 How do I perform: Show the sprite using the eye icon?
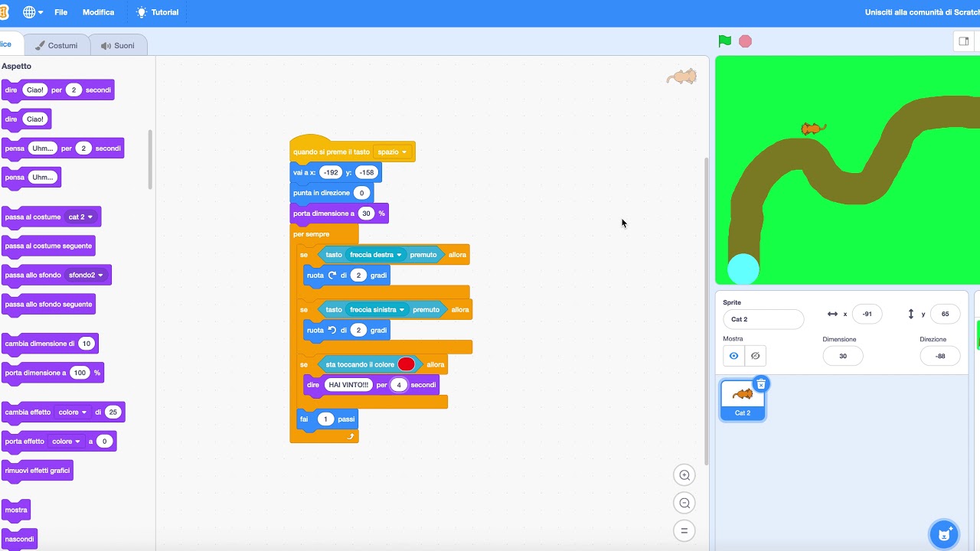pyautogui.click(x=733, y=356)
